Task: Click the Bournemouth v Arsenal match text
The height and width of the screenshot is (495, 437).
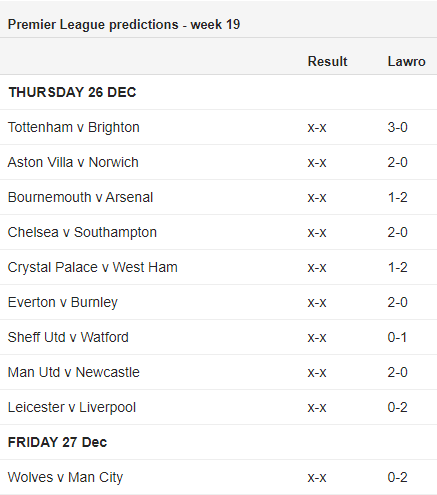Action: [80, 197]
